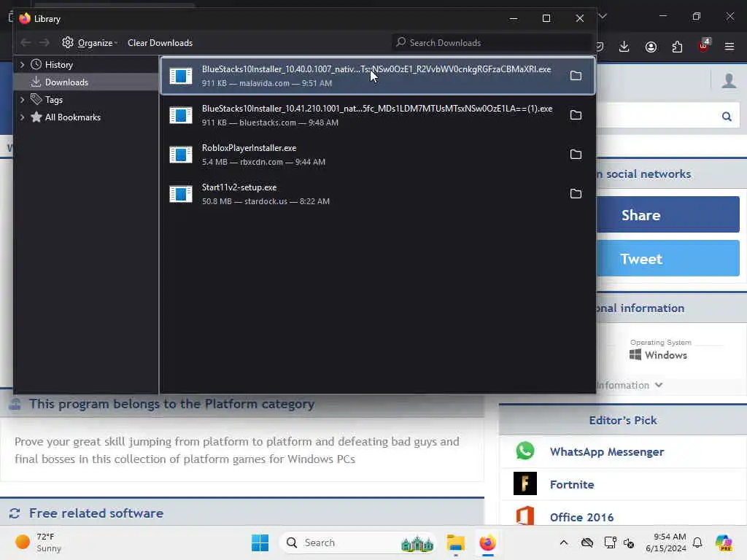Click Windows operating system label
Image resolution: width=747 pixels, height=560 pixels.
659,355
